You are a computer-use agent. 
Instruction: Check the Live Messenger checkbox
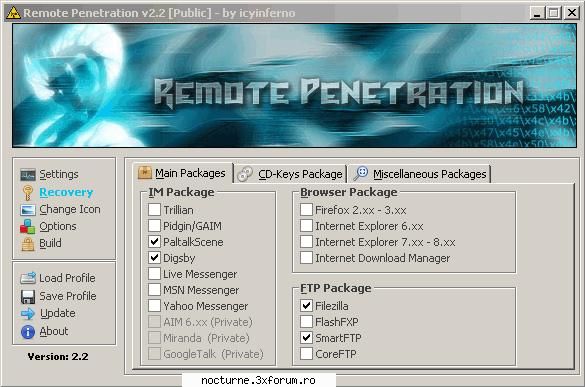tap(154, 274)
